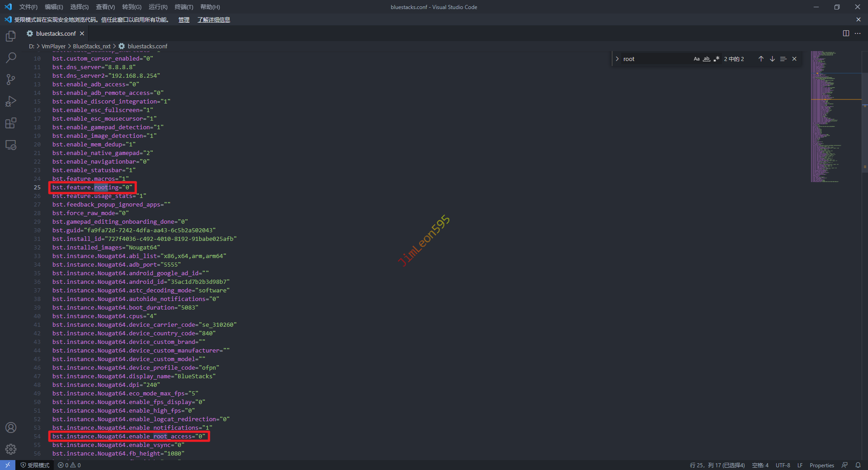Open the Extensions view
The width and height of the screenshot is (868, 470).
coord(11,123)
